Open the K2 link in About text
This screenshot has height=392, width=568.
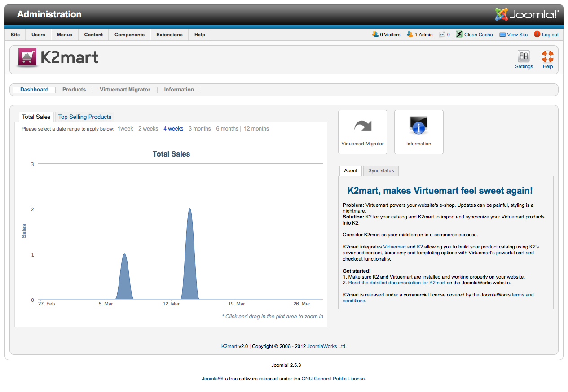[x=420, y=247]
